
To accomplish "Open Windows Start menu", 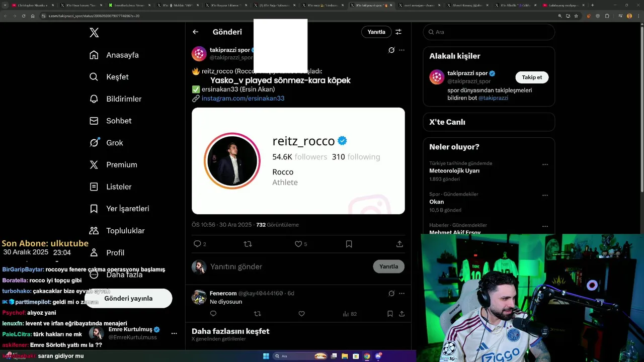I will [x=266, y=356].
